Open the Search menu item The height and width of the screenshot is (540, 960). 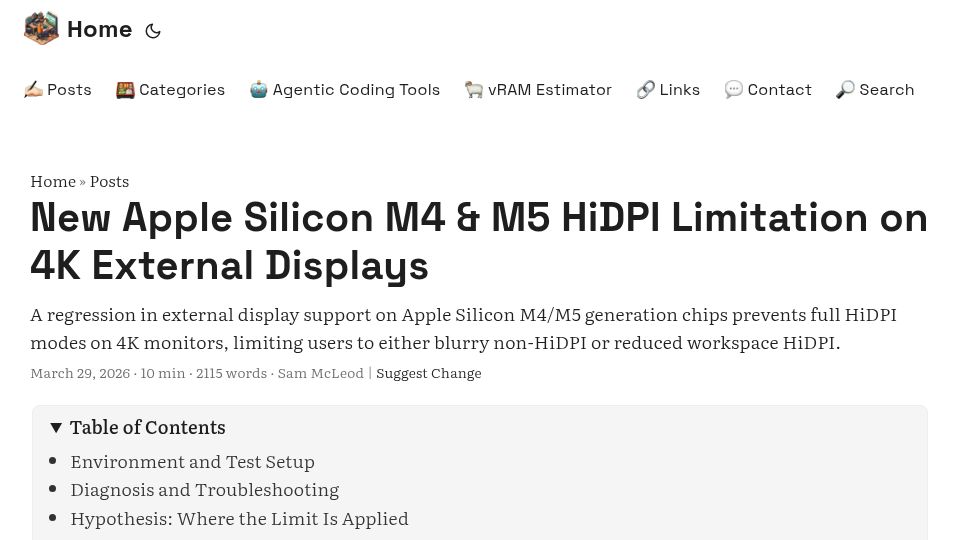click(887, 90)
